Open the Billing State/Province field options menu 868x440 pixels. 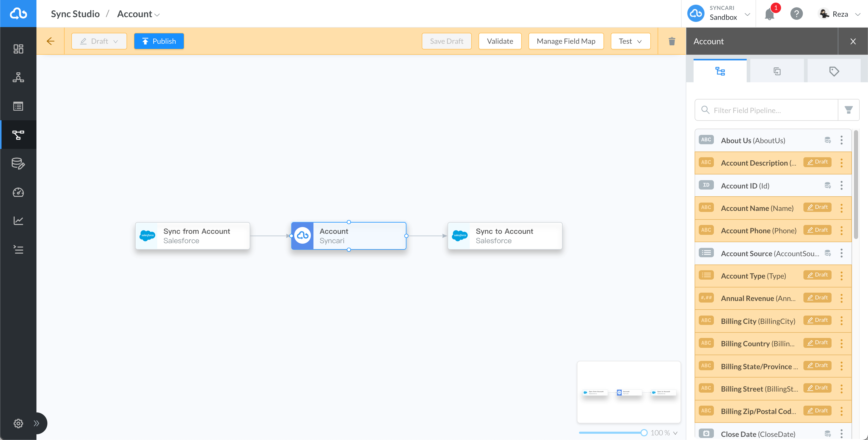(841, 366)
